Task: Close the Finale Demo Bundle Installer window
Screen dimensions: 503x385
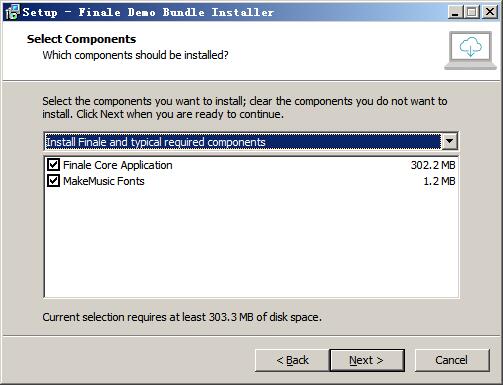Action: pos(490,12)
